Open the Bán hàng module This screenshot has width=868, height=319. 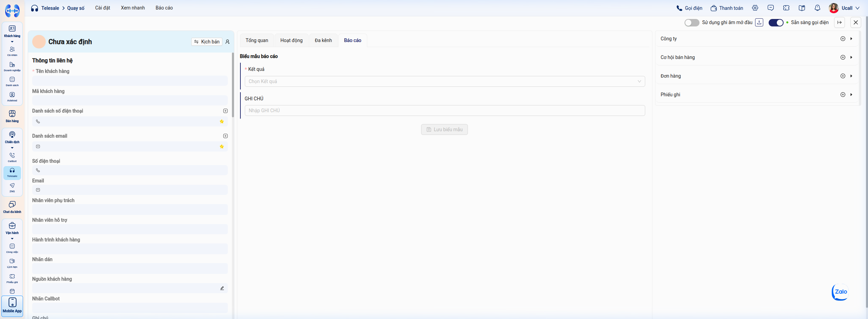click(12, 116)
